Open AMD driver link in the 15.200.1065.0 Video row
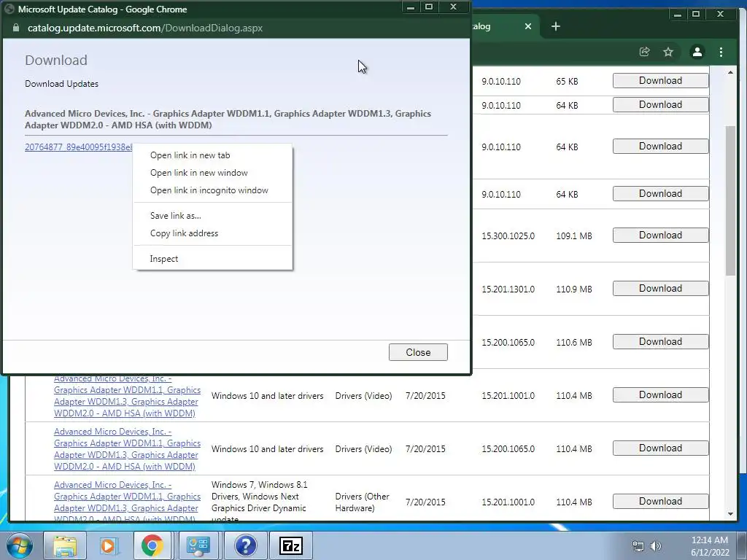747x560 pixels. [x=127, y=449]
